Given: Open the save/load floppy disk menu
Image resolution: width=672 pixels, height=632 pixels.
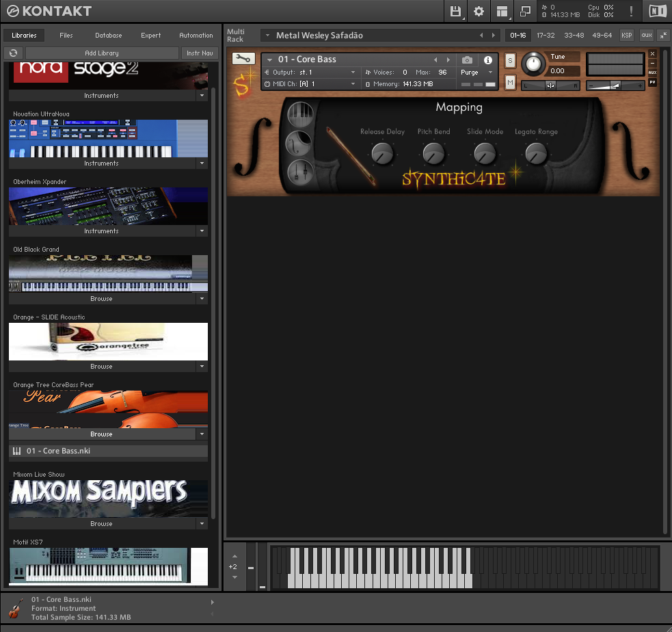Looking at the screenshot, I should [x=455, y=11].
